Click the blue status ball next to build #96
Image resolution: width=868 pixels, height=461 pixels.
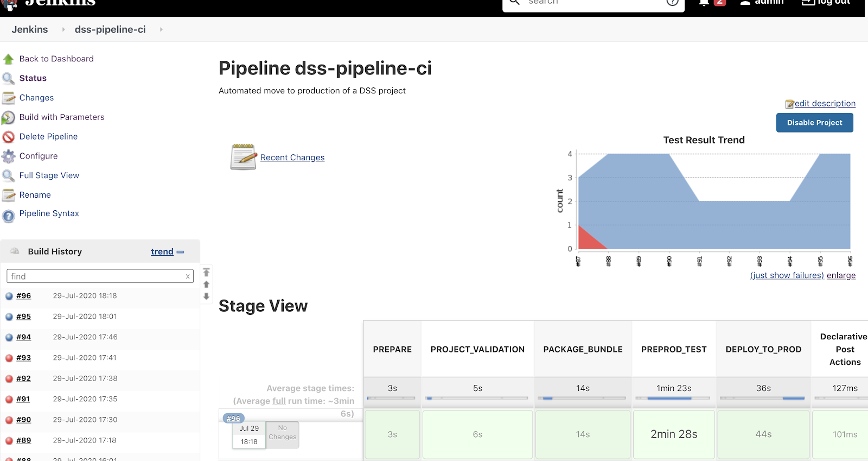coord(8,295)
